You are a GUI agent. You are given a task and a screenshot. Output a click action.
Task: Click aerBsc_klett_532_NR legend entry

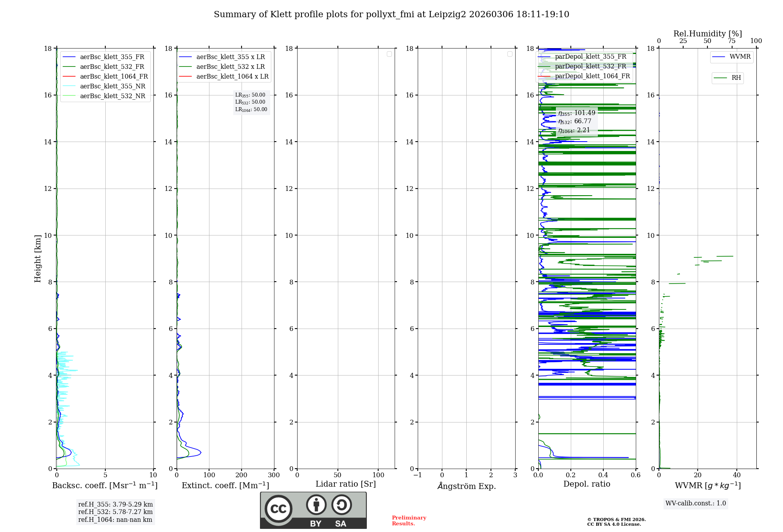tap(112, 96)
